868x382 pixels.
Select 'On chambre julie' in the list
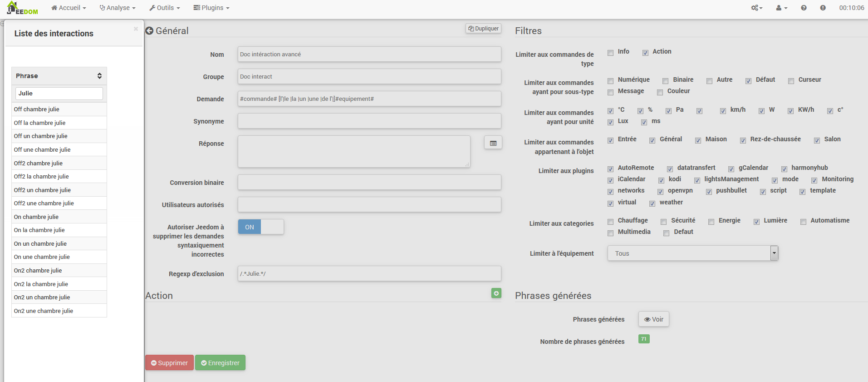click(36, 217)
